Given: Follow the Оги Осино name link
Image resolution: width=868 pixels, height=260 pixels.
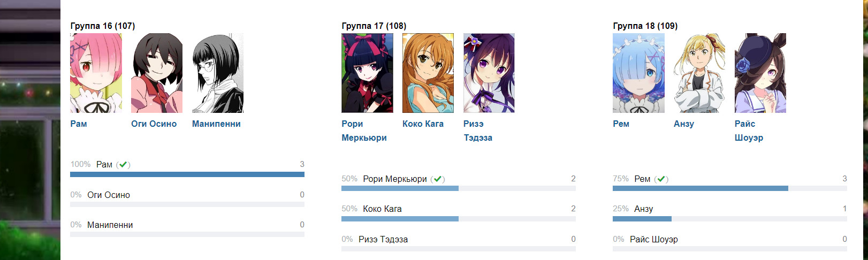Looking at the screenshot, I should [x=154, y=124].
